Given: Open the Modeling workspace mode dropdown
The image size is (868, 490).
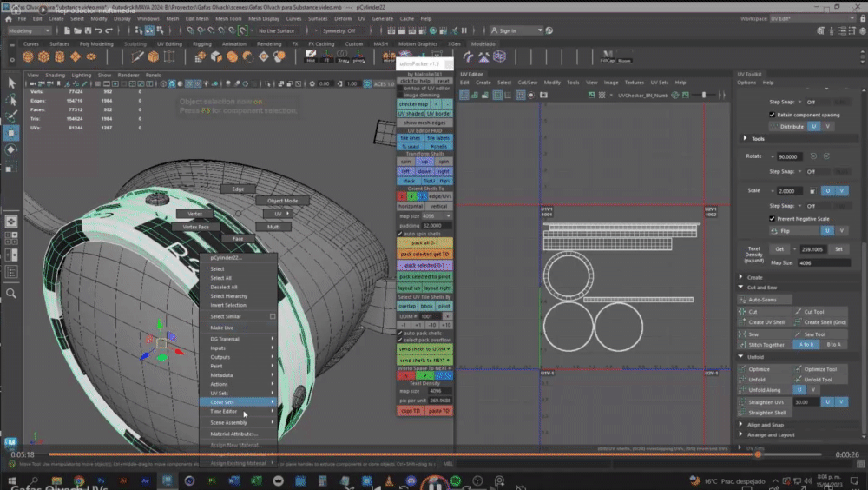Looking at the screenshot, I should (30, 30).
